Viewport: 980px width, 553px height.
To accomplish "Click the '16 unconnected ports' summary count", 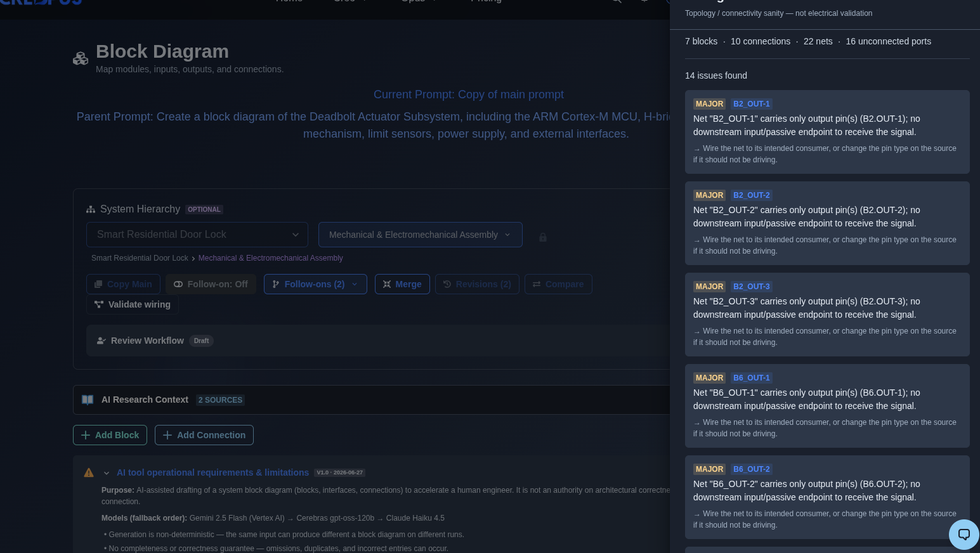I will pos(889,41).
